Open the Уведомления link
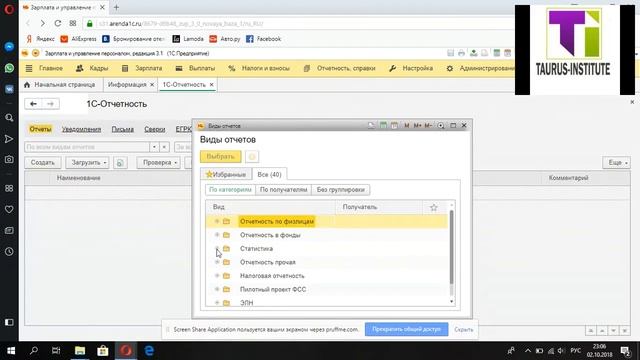 [81, 129]
